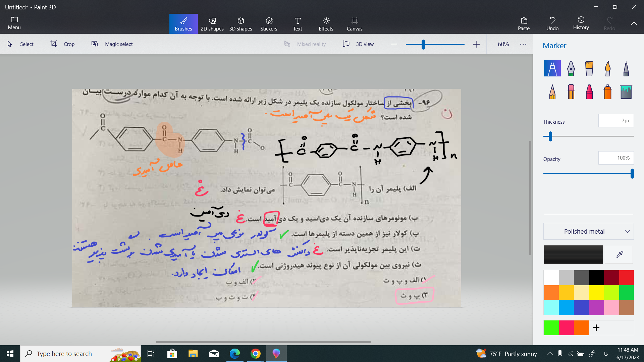The width and height of the screenshot is (644, 362).
Task: Select the Fill bucket tool
Action: [x=626, y=91]
